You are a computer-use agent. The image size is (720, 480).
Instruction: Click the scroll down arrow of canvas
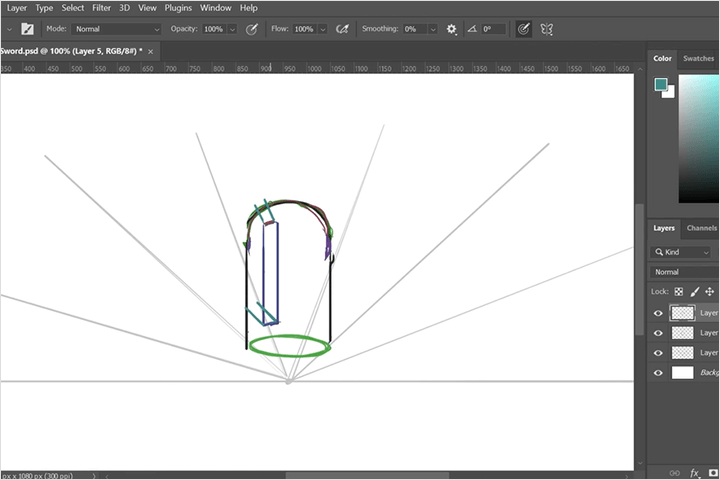[639, 464]
